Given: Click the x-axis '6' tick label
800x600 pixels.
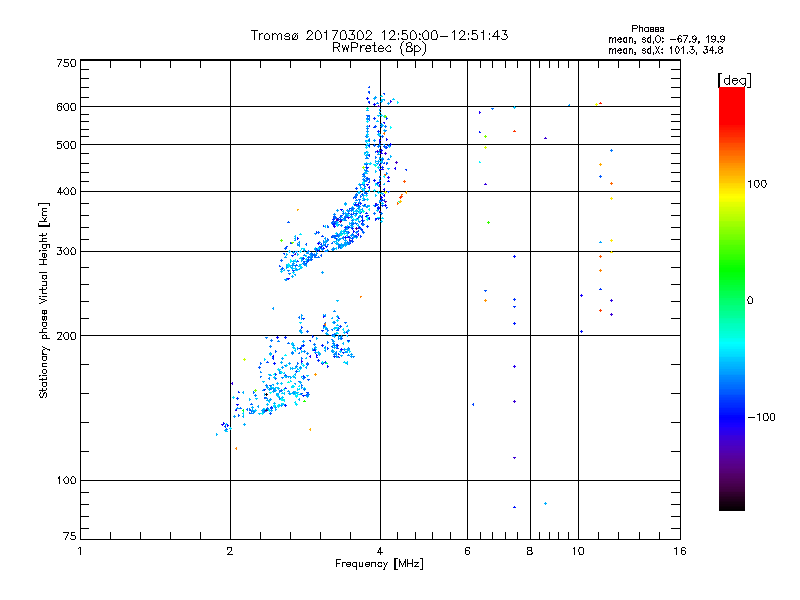Looking at the screenshot, I should [x=467, y=551].
